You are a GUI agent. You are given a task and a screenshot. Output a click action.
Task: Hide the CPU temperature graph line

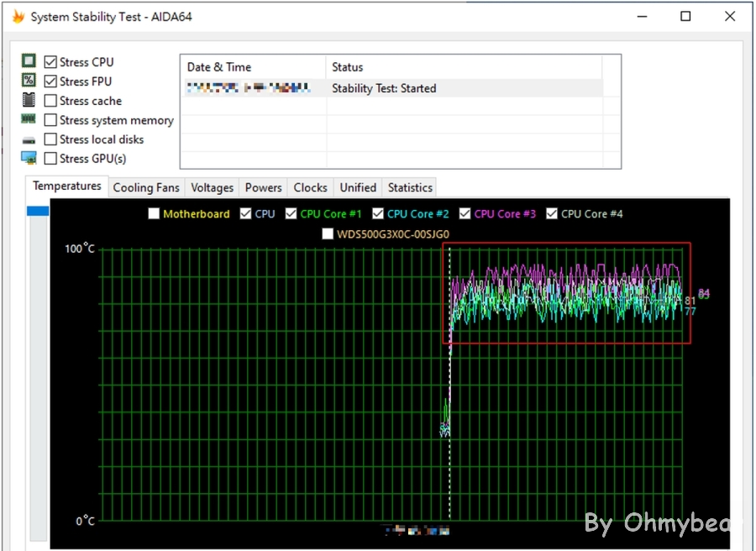pyautogui.click(x=246, y=213)
